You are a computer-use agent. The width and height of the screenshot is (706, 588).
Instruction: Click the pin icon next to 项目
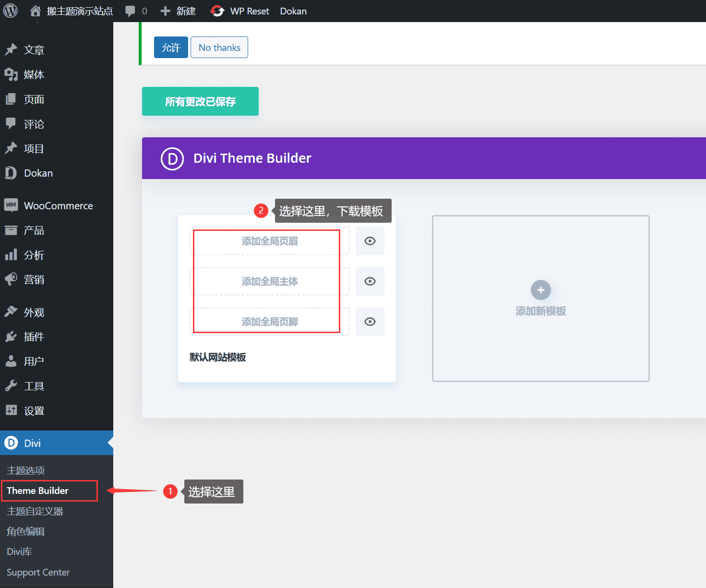click(x=11, y=148)
